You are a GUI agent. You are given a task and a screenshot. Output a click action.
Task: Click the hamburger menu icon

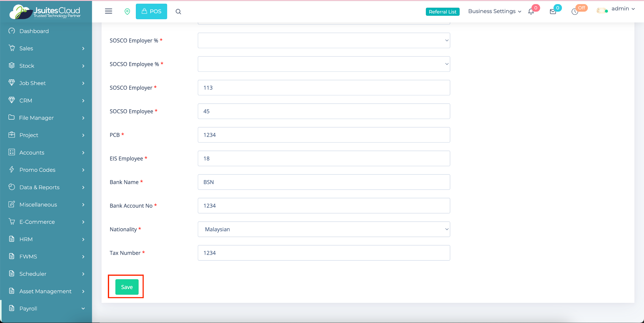pyautogui.click(x=108, y=11)
